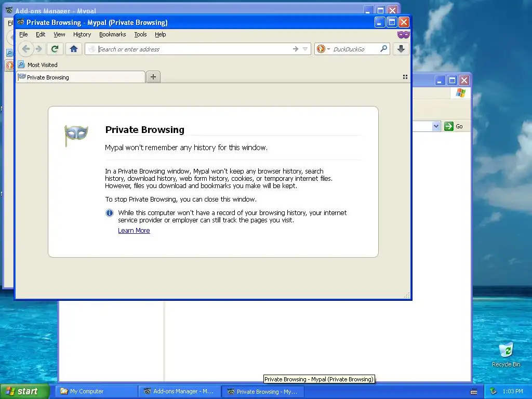Click the purple private browsing mask indicator
The height and width of the screenshot is (399, 532).
point(403,35)
